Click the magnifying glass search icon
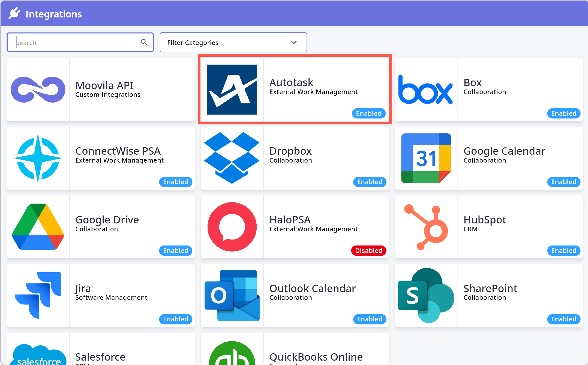588x365 pixels. coord(144,42)
